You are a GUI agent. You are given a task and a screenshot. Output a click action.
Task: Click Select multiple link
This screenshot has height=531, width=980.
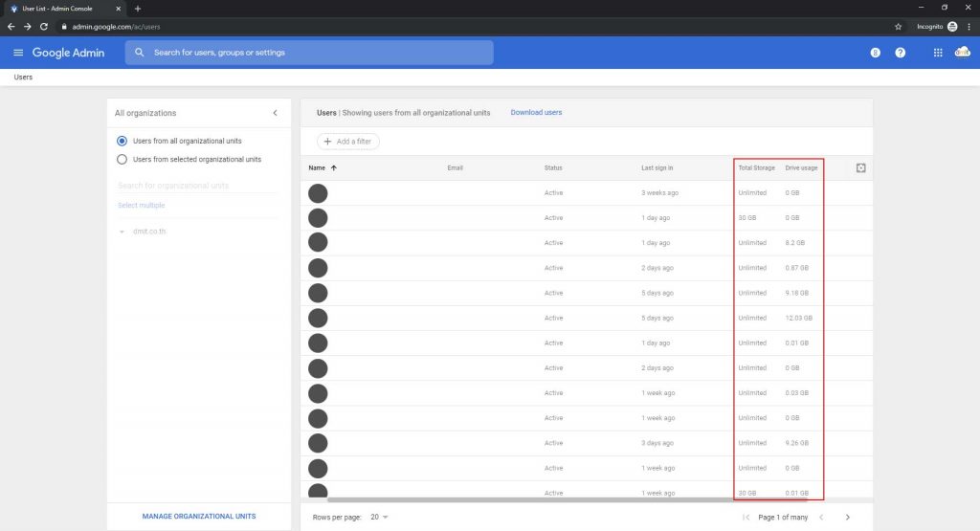click(x=142, y=206)
